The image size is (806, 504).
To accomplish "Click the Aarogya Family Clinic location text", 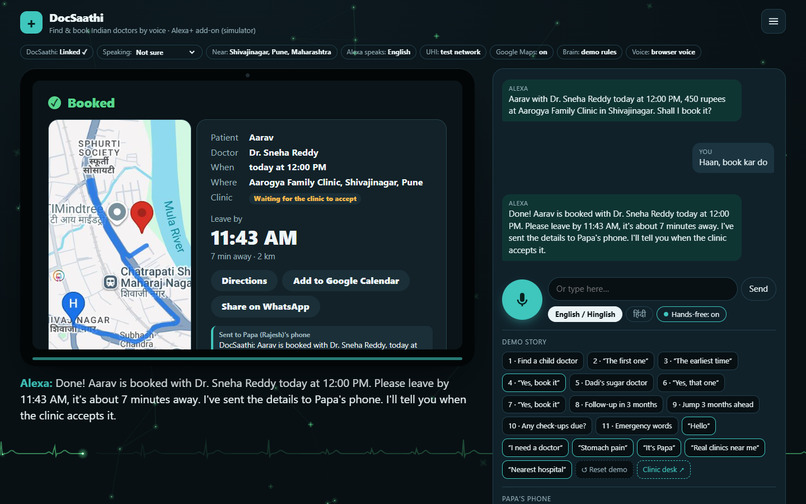I will coord(336,183).
